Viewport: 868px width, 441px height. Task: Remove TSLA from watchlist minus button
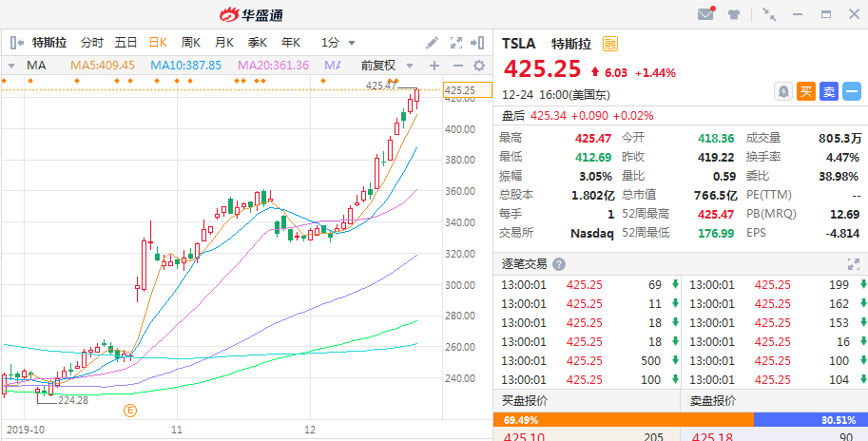coord(852,92)
